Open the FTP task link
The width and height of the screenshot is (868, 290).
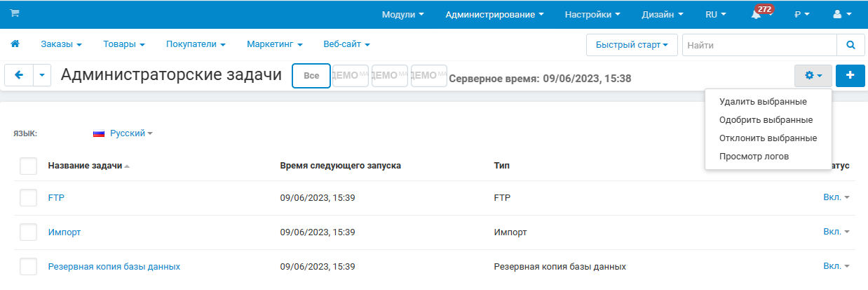pos(56,198)
